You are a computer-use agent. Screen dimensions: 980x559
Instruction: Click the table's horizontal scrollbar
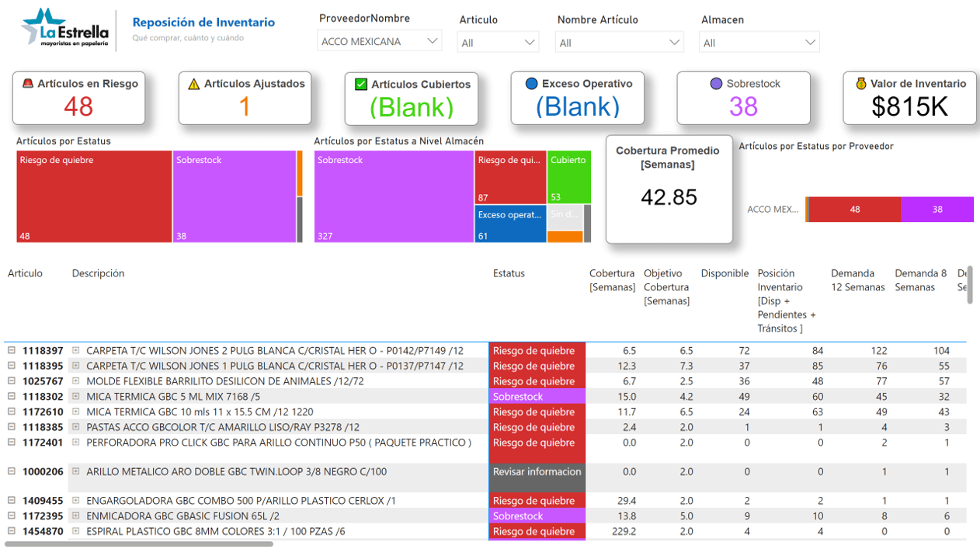(x=139, y=543)
